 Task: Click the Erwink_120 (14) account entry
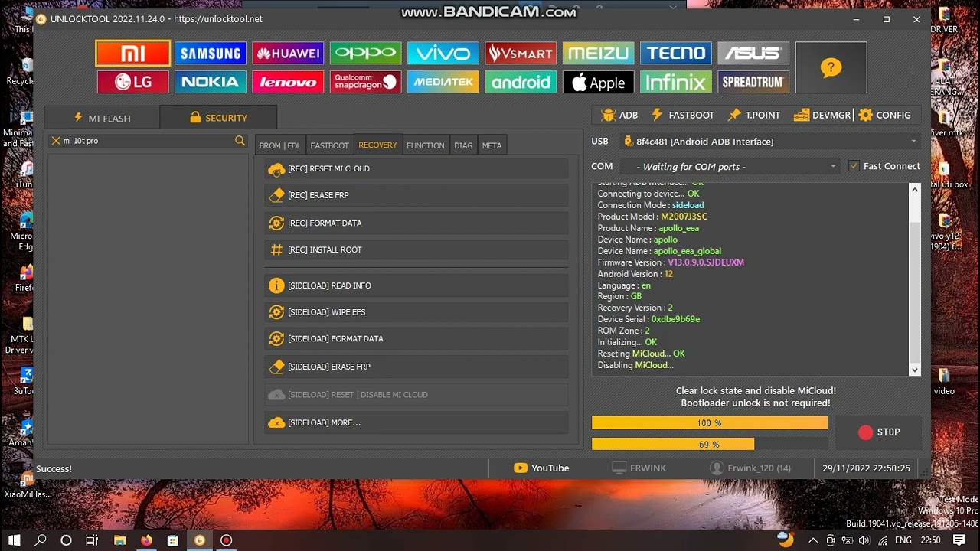pos(750,468)
